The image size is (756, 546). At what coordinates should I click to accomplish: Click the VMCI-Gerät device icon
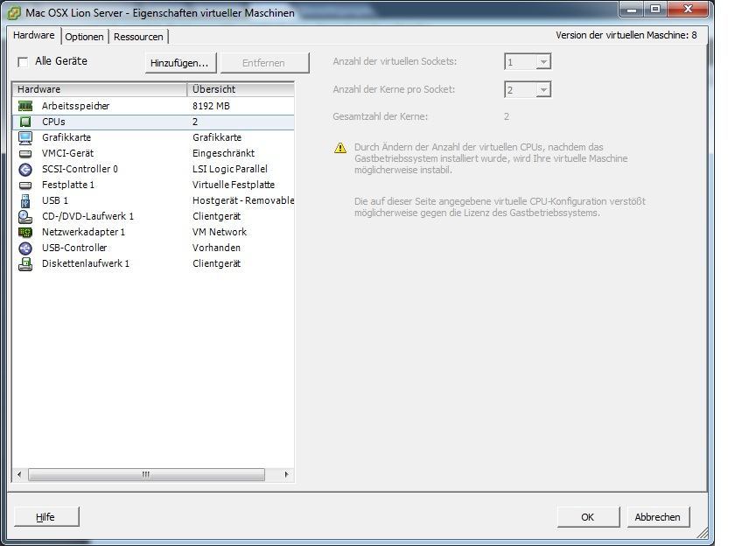coord(25,154)
